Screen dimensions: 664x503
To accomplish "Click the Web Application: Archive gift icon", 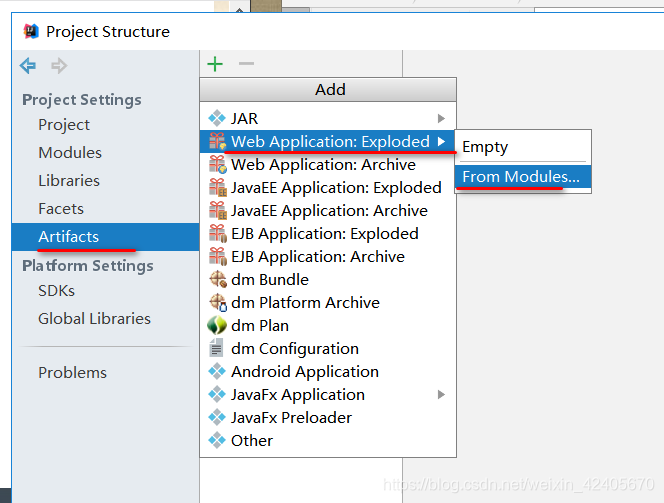I will click(218, 164).
